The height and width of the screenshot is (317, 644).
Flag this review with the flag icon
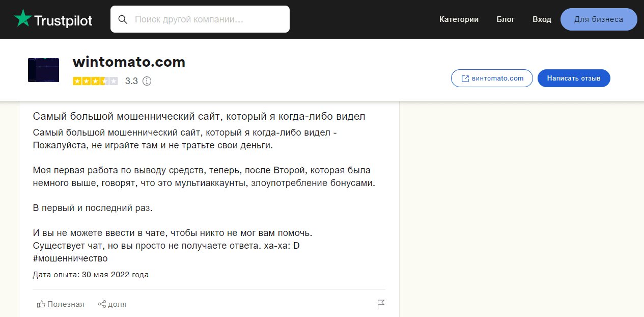point(381,304)
